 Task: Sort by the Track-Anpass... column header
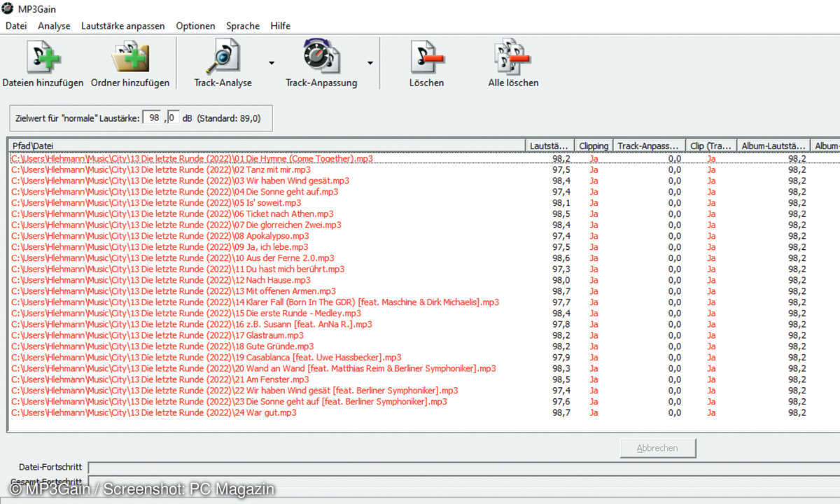coord(648,146)
